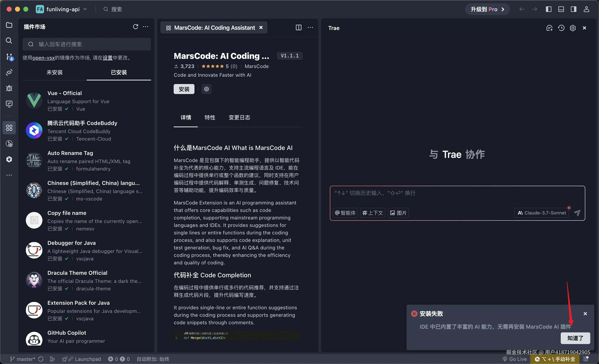Click the extension search input field
The height and width of the screenshot is (364, 599).
(87, 44)
